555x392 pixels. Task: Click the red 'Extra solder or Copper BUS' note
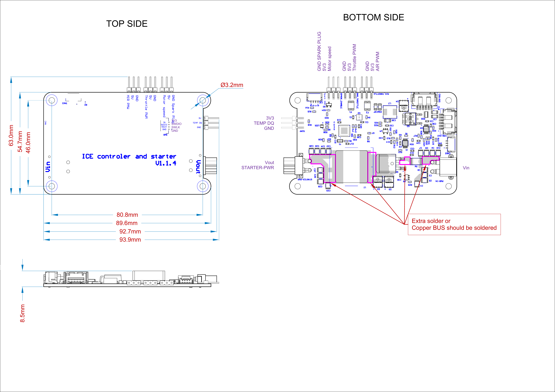pyautogui.click(x=454, y=224)
